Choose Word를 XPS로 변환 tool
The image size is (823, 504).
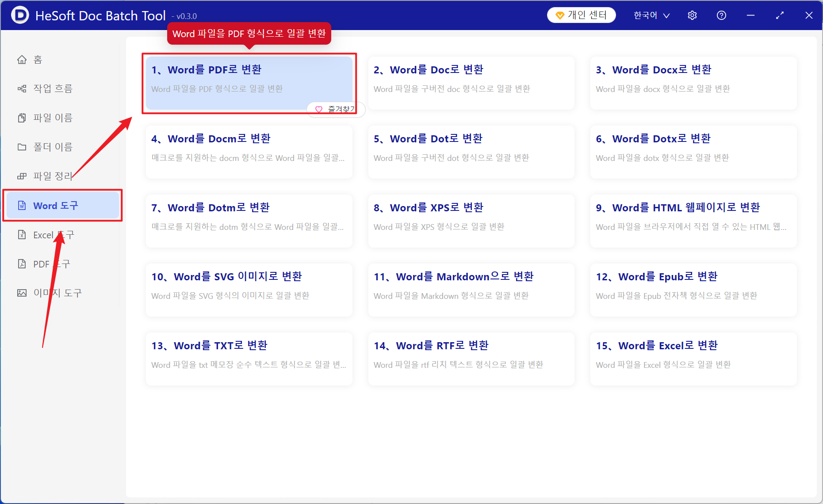(471, 221)
